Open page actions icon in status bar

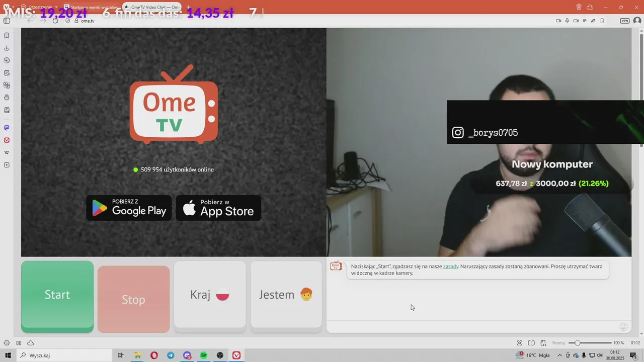543,343
